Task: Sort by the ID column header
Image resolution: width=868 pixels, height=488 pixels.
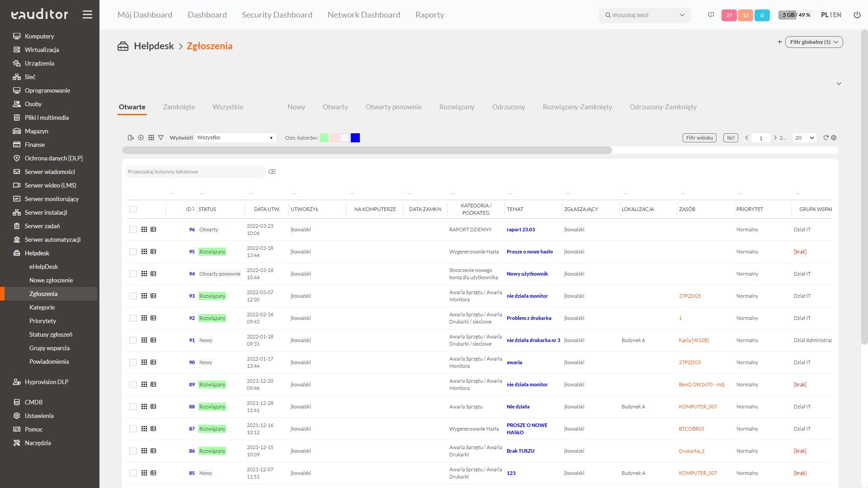Action: (190, 209)
